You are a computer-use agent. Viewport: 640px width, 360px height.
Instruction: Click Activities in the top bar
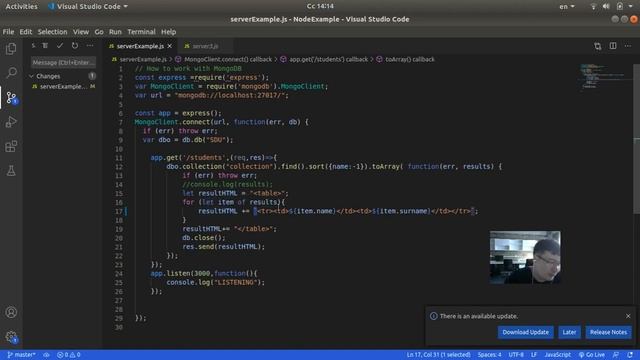[21, 7]
